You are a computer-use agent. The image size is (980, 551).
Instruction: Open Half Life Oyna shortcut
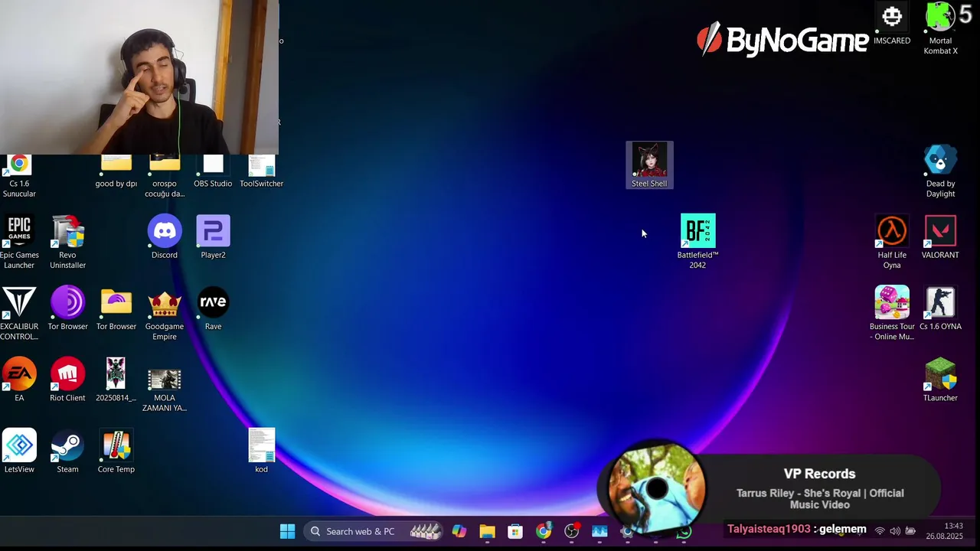892,242
